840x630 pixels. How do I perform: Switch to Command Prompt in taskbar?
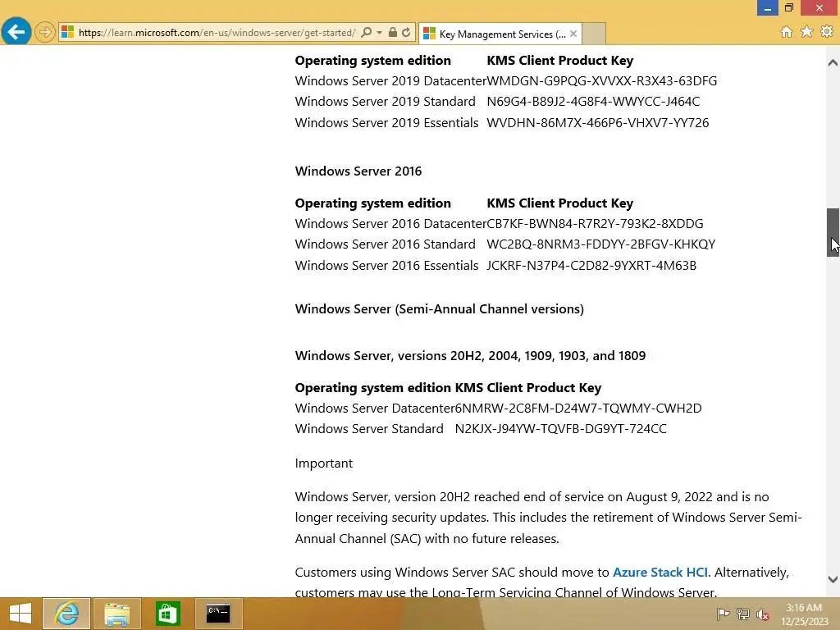point(218,614)
